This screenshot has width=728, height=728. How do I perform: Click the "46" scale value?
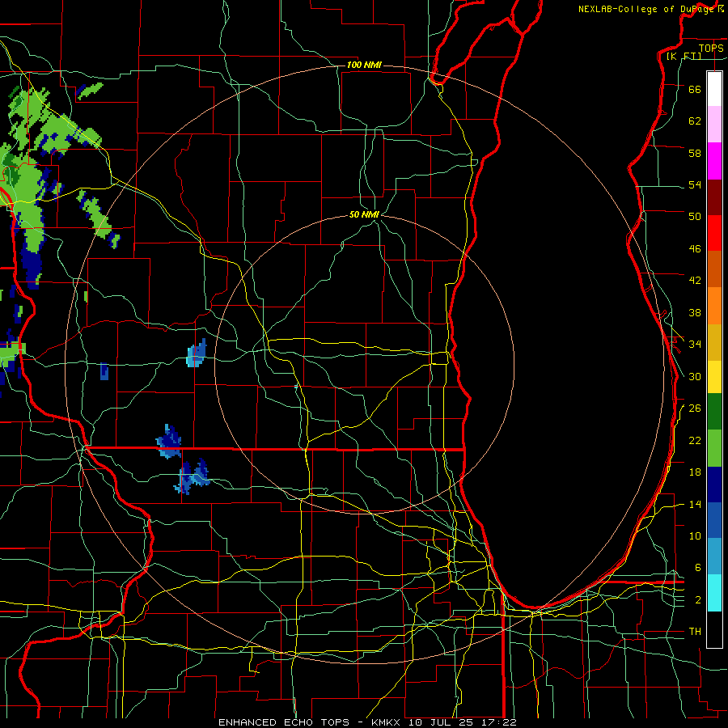pyautogui.click(x=695, y=248)
